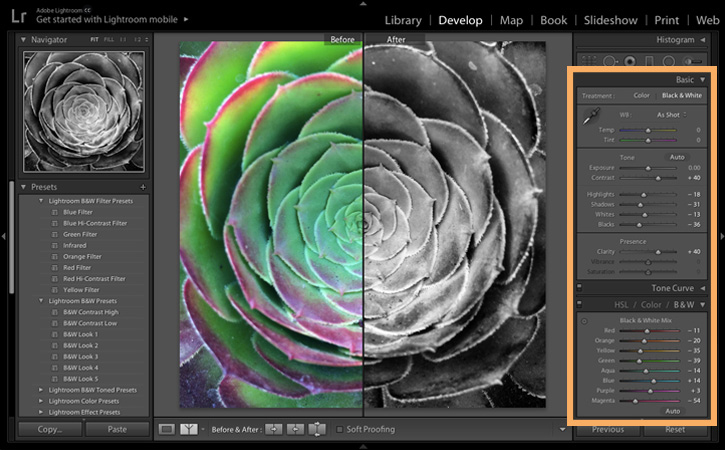Collapse the Presets panel triangle

23,187
